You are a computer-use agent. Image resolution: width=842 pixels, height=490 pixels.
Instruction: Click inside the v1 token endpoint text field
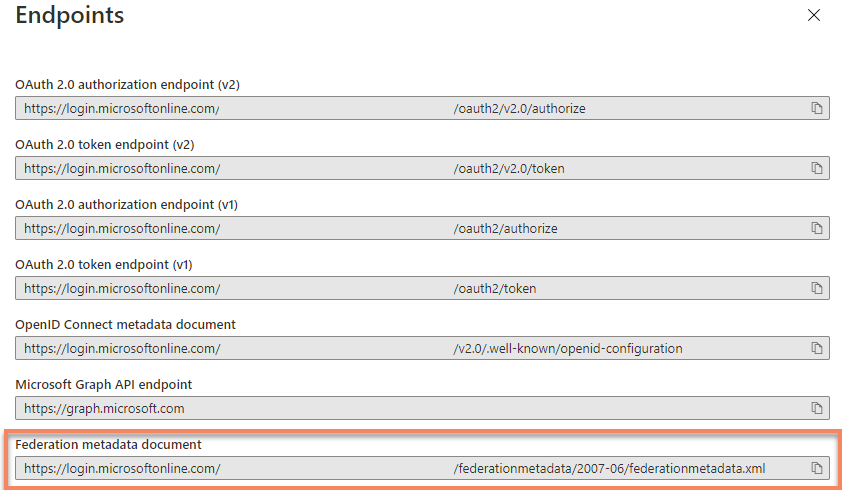click(x=400, y=288)
